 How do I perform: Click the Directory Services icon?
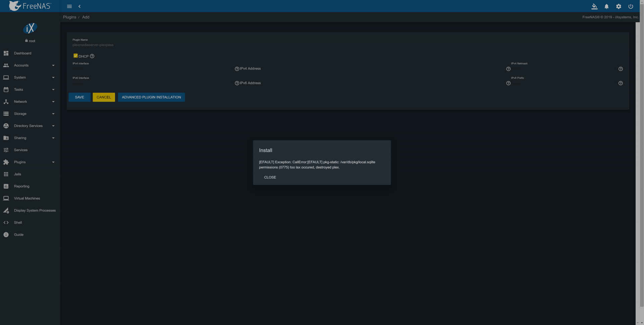coord(6,126)
